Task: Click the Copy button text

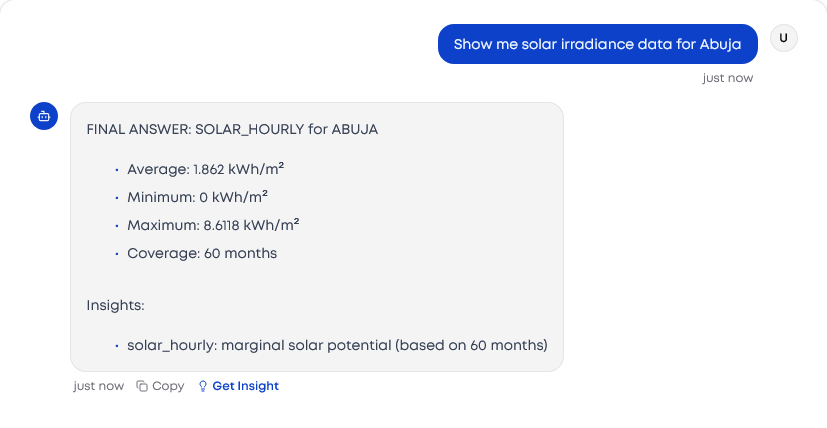Action: pos(168,386)
